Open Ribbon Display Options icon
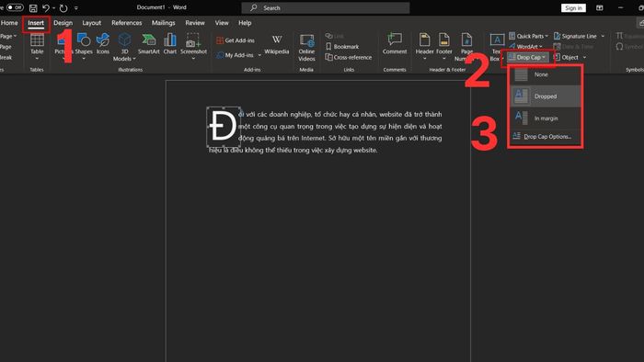Image resolution: width=644 pixels, height=362 pixels. point(600,7)
